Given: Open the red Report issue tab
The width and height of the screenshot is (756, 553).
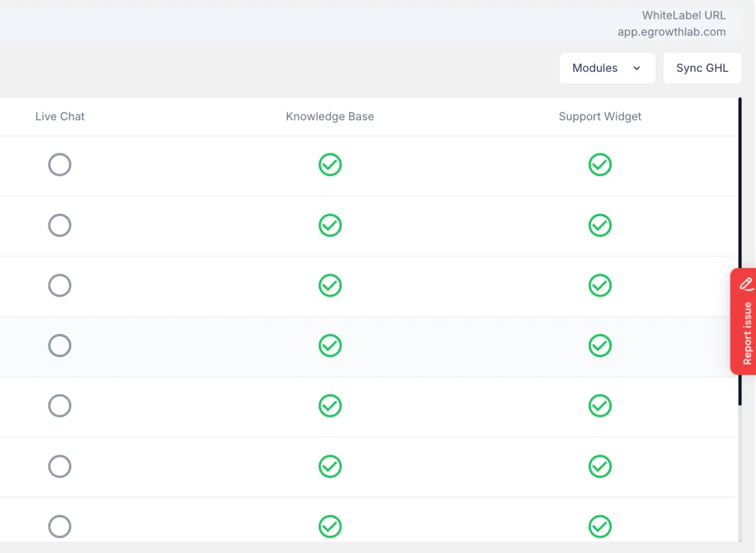Looking at the screenshot, I should click(743, 322).
